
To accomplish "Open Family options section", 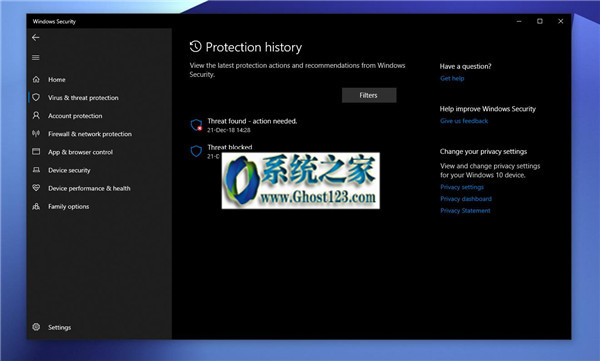I will click(x=68, y=206).
